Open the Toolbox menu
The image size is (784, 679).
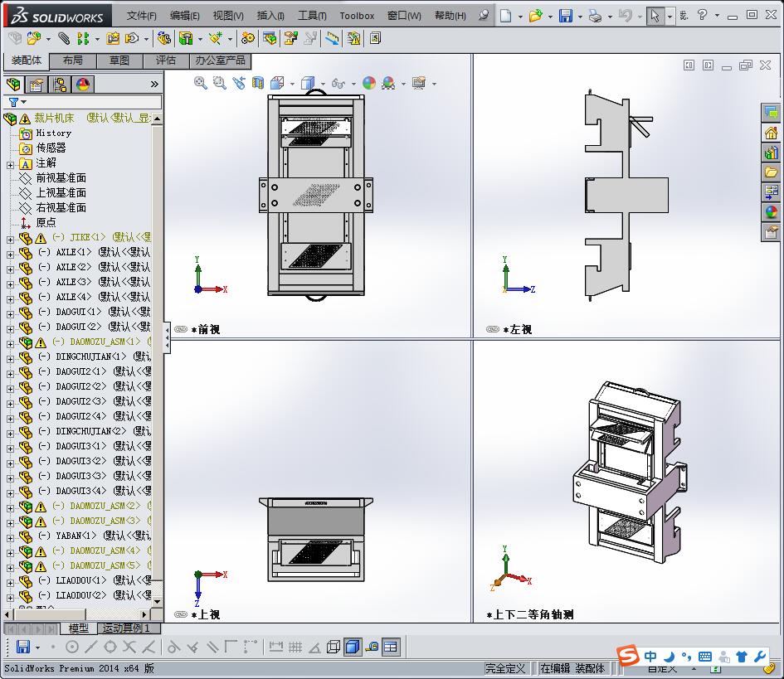[357, 15]
